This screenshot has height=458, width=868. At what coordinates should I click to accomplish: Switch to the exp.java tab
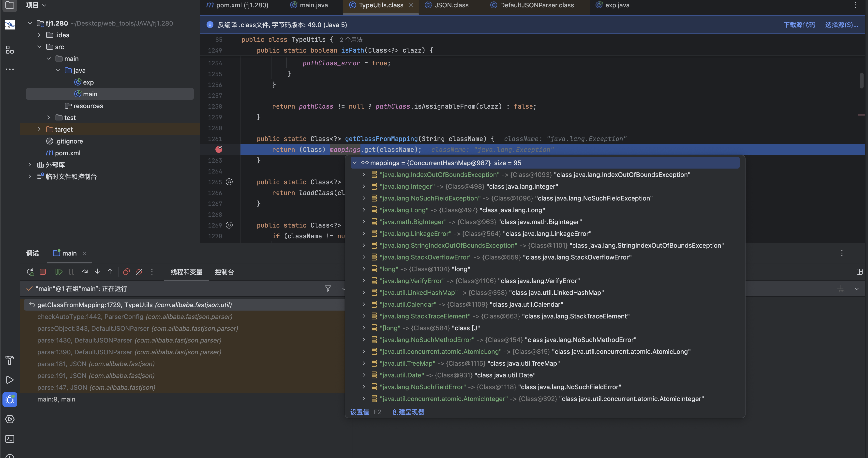612,5
